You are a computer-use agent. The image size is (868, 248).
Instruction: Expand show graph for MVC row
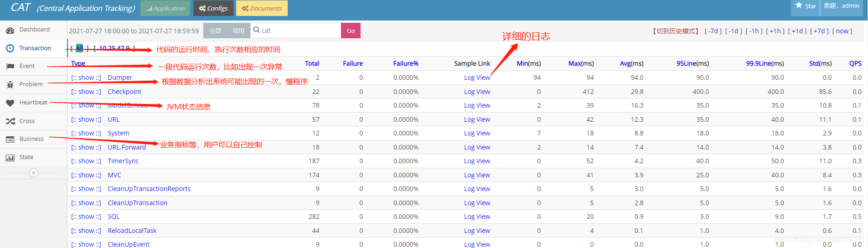coord(86,175)
